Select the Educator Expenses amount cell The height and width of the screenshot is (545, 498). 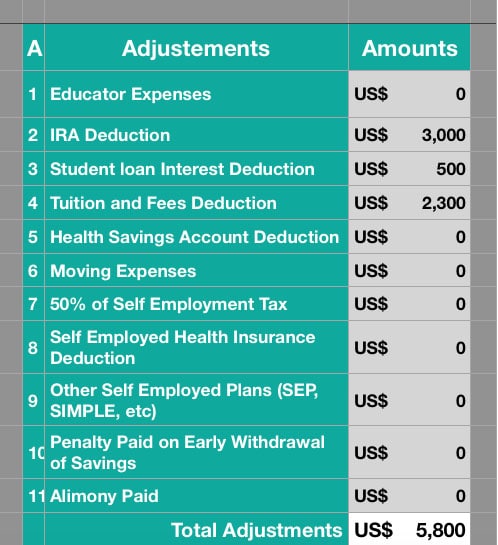point(409,94)
